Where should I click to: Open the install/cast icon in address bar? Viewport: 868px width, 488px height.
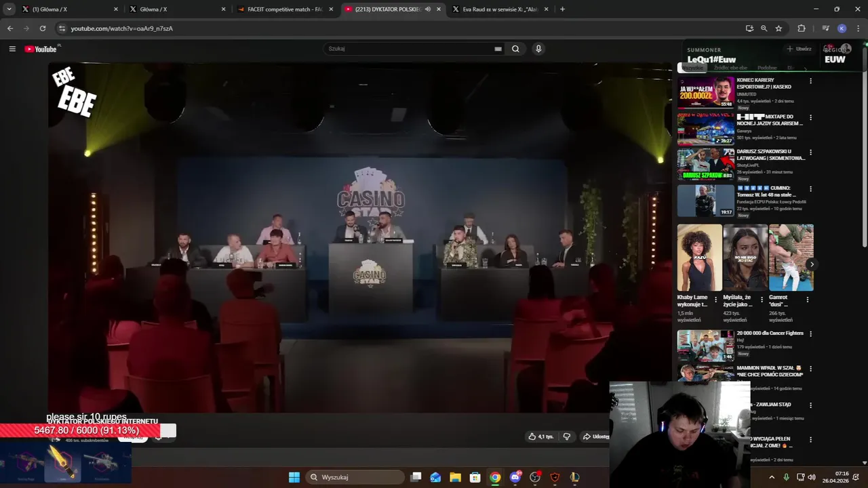pyautogui.click(x=749, y=28)
